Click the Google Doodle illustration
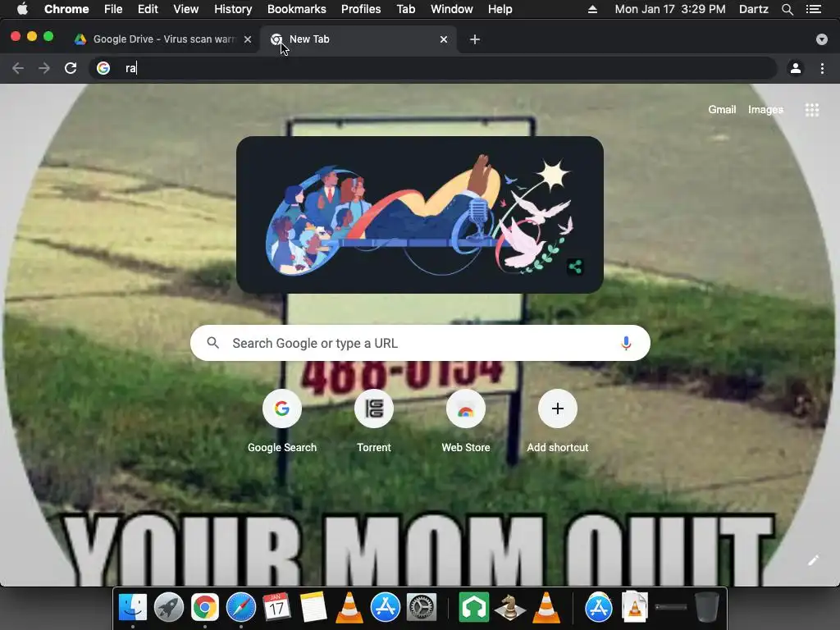This screenshot has height=630, width=840. (419, 215)
